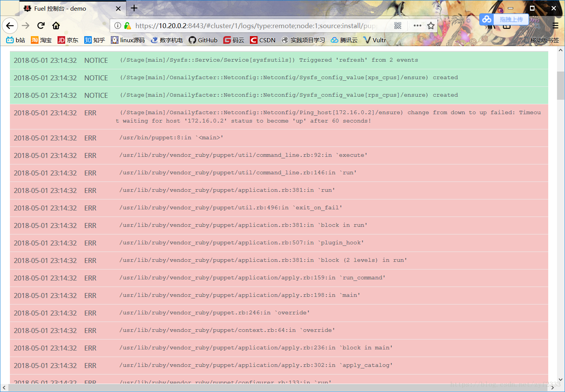Open the 腾讯云 bookmark
Screen dimensions: 565x392
coord(344,40)
